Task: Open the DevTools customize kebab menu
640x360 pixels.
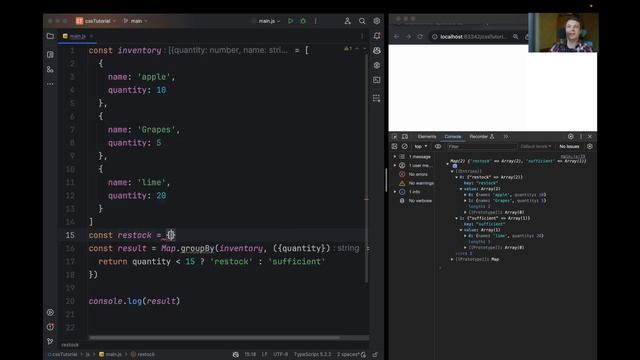Action: coord(581,137)
